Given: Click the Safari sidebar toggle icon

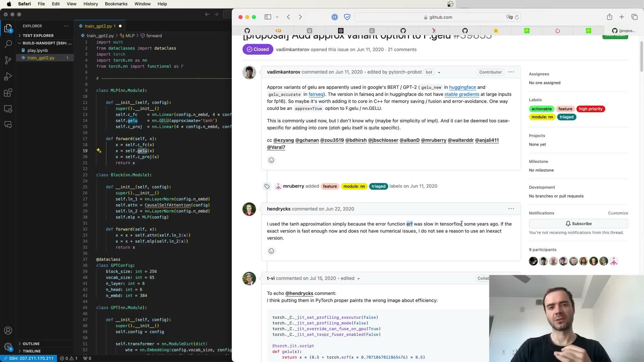Looking at the screenshot, I should pos(268,17).
